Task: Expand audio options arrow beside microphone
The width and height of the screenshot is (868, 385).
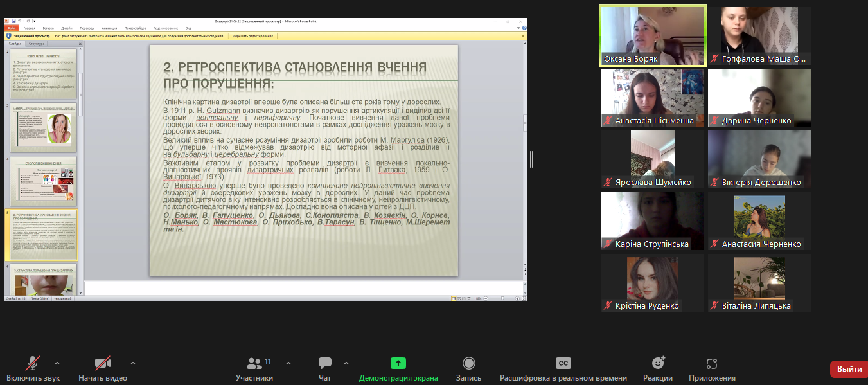Action: (57, 363)
